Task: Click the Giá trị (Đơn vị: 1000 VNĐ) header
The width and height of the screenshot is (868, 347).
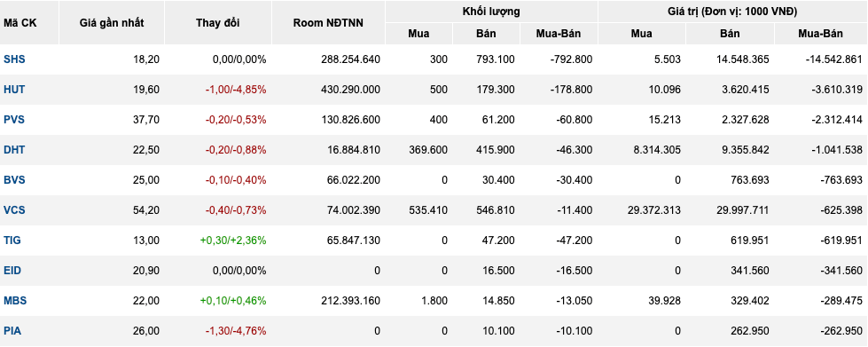Action: point(732,11)
